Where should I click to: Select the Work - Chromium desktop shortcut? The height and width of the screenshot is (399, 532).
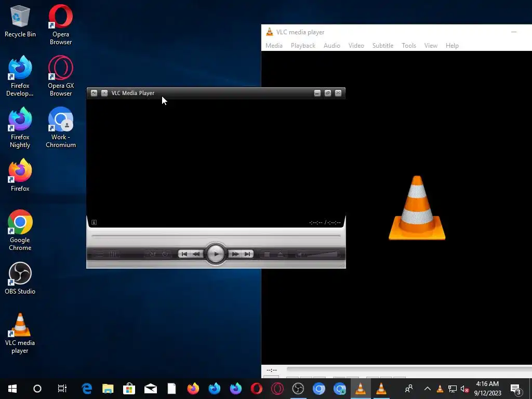click(61, 128)
